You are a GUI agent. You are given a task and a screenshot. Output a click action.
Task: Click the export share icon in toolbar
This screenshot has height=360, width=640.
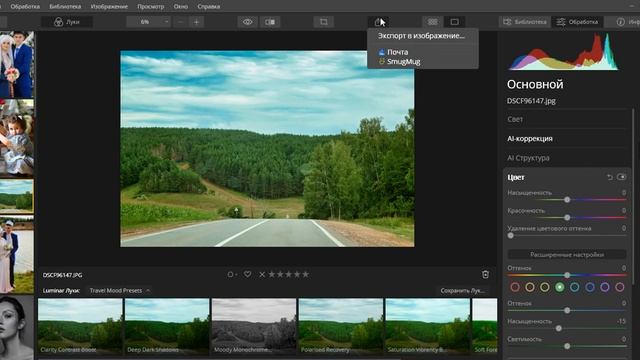pos(378,22)
